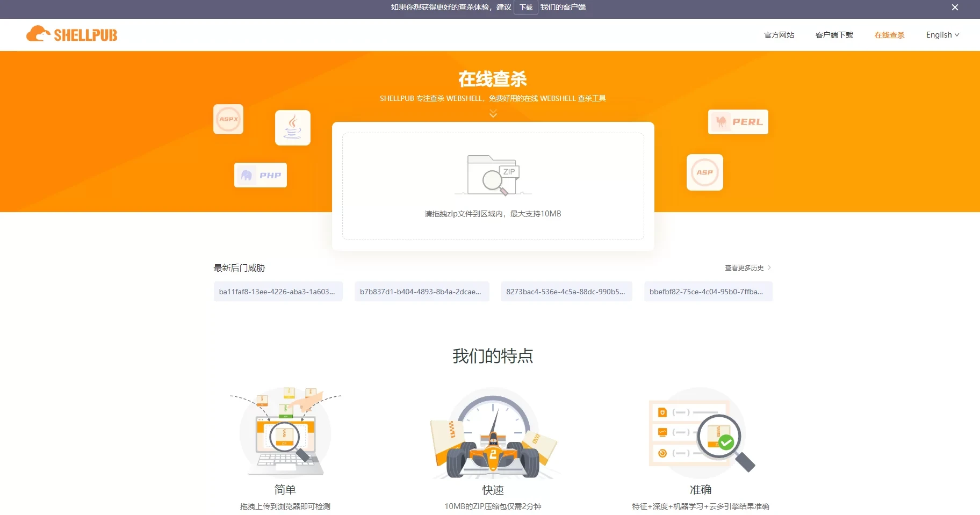The width and height of the screenshot is (980, 515).
Task: Open threat record ba11faf8-13ee-4226-aba3
Action: (x=278, y=292)
